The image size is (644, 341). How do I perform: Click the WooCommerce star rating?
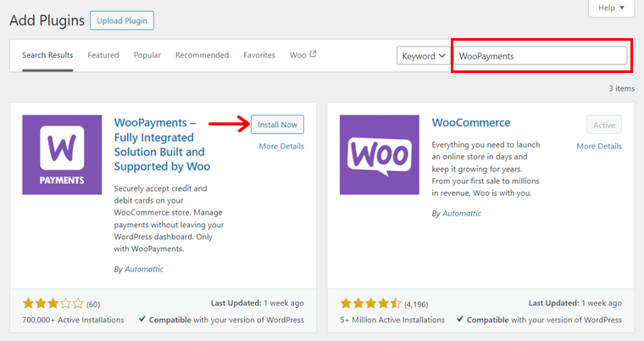[x=371, y=303]
